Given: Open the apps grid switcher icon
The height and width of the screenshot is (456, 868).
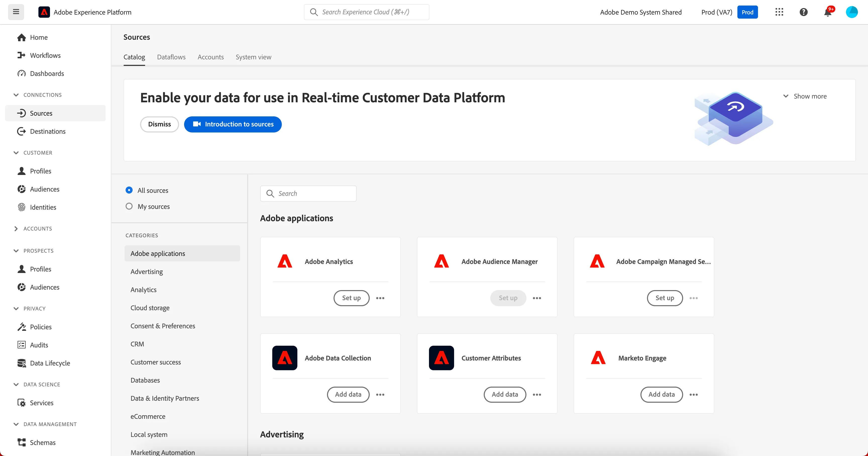Looking at the screenshot, I should (779, 12).
